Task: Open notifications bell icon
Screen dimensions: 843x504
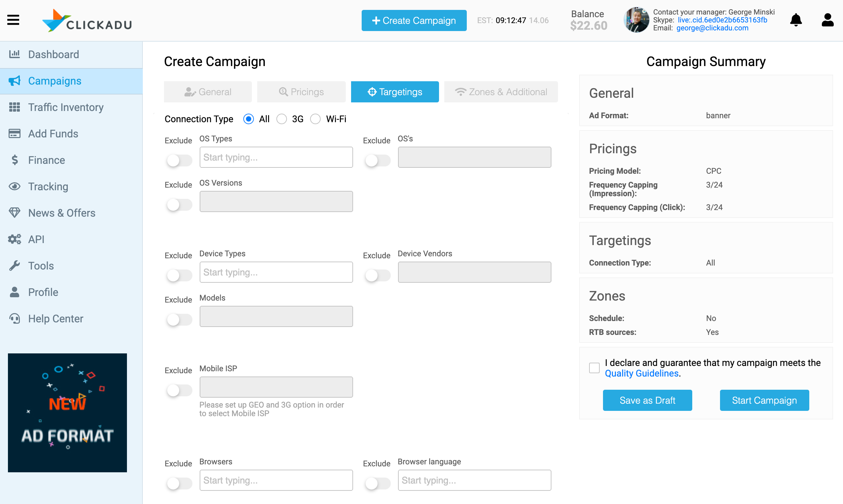Action: coord(796,20)
